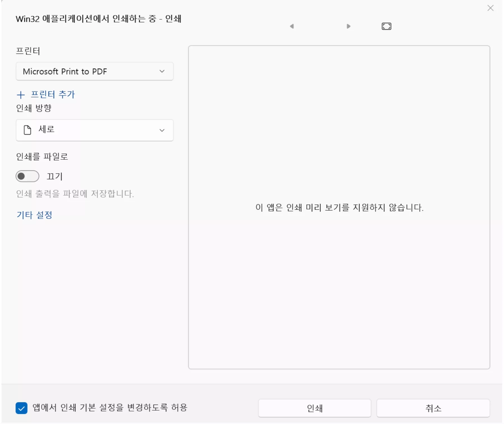Click the chevron on the printer selector
504x424 pixels.
[162, 71]
